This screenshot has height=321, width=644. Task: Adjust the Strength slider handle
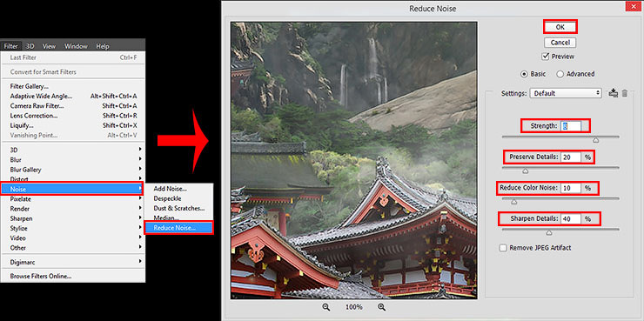[595, 140]
